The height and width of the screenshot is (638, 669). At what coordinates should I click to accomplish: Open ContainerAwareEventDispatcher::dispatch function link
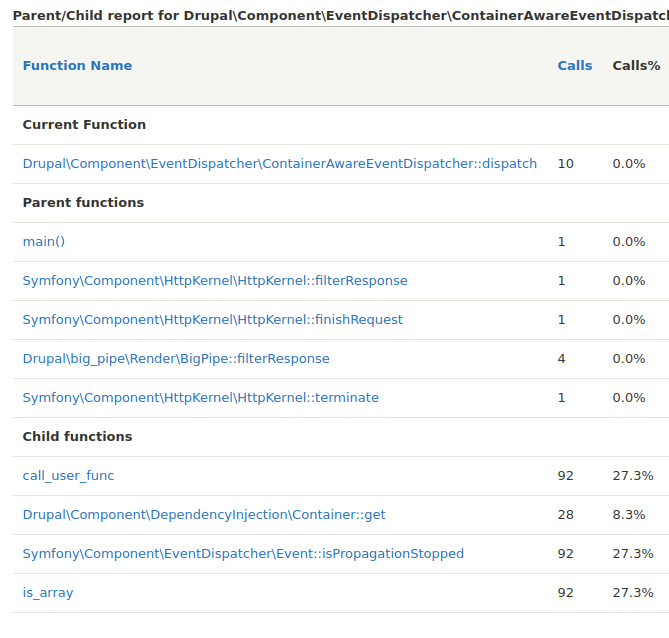tap(279, 164)
